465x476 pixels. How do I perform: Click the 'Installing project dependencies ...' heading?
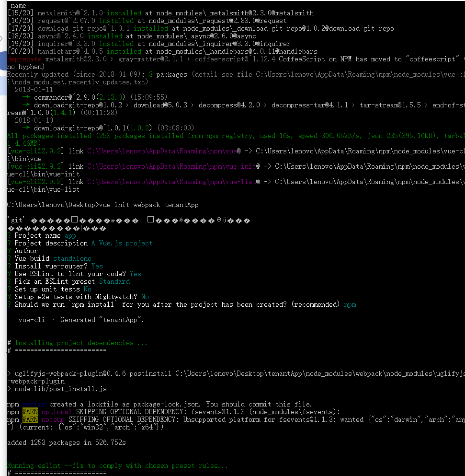pyautogui.click(x=81, y=343)
